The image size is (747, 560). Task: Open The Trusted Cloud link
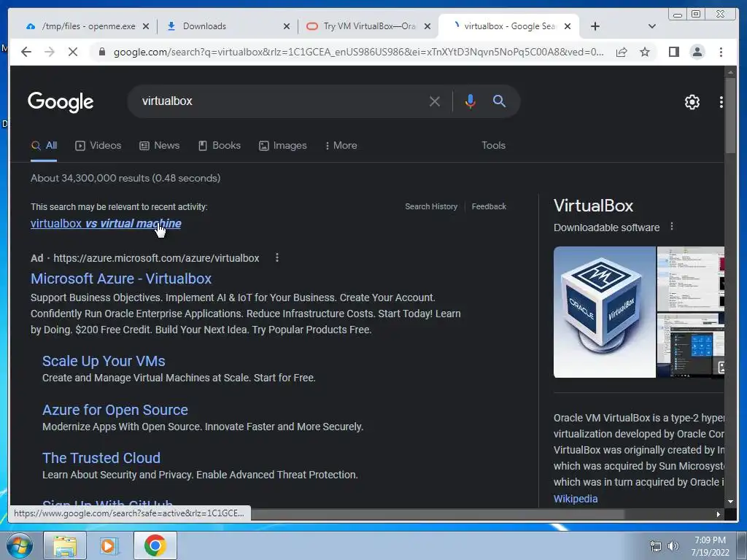[101, 458]
